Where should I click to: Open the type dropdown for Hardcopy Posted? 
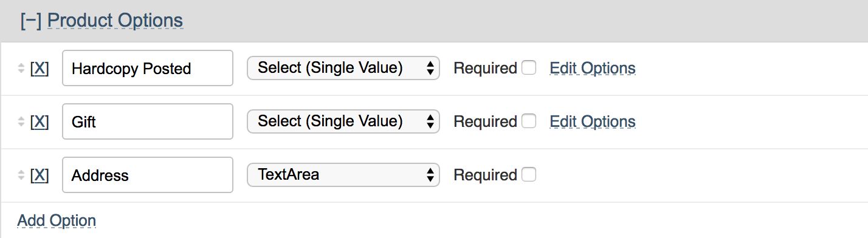pos(343,68)
